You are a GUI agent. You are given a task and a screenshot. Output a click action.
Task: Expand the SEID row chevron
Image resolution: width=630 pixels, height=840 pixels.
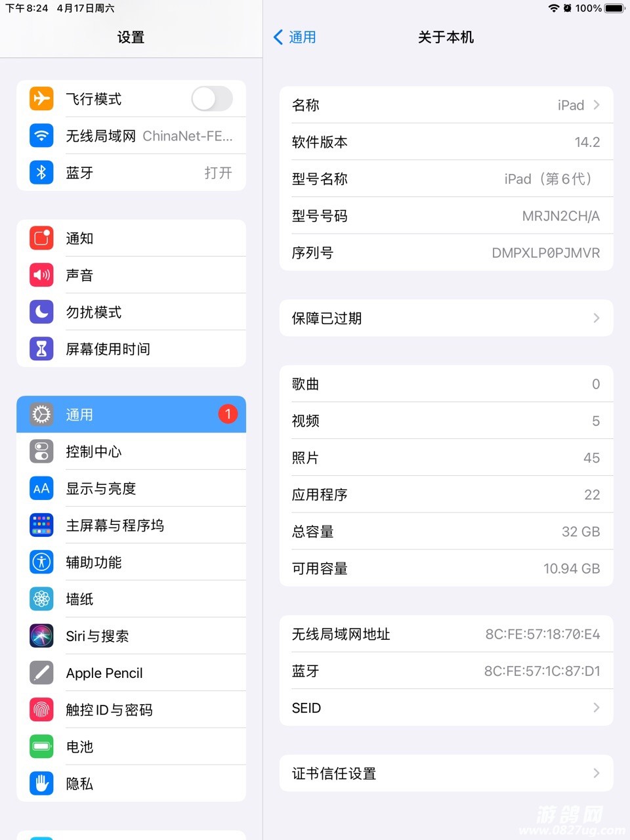click(x=596, y=707)
